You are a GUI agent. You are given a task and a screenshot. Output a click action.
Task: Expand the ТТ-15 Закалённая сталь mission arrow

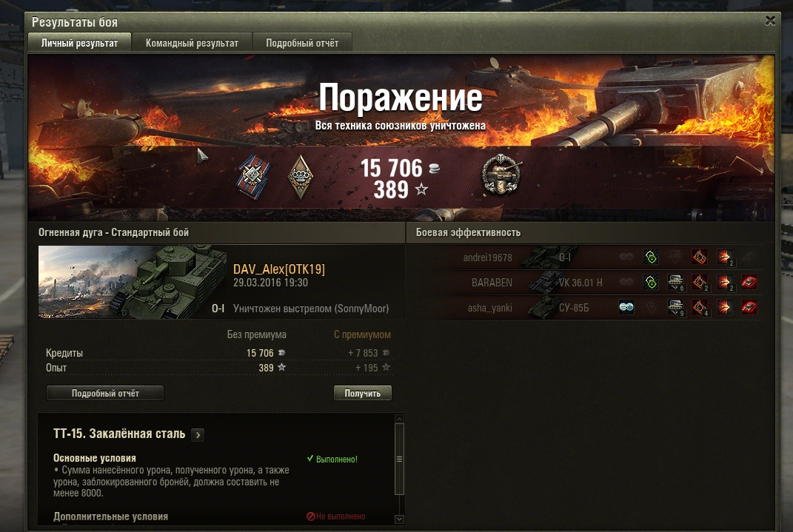[x=198, y=434]
